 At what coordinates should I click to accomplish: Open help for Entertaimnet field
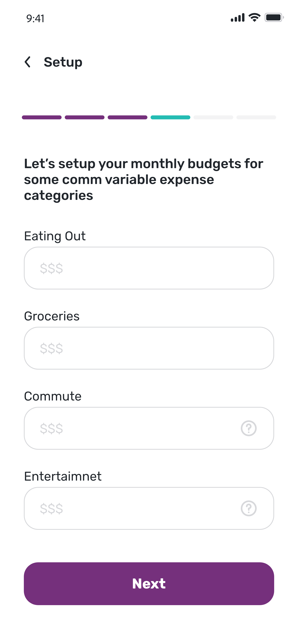pyautogui.click(x=248, y=508)
